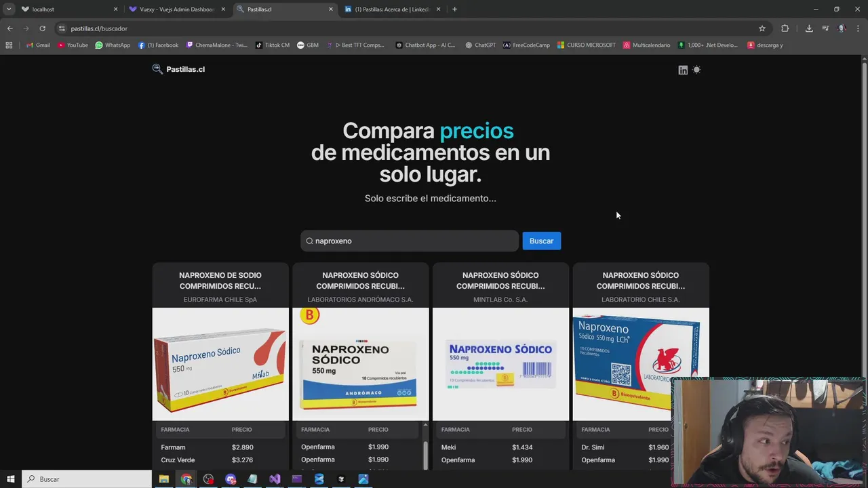Close the LinkedIn Pastillas tab
This screenshot has height=488, width=868.
(439, 9)
